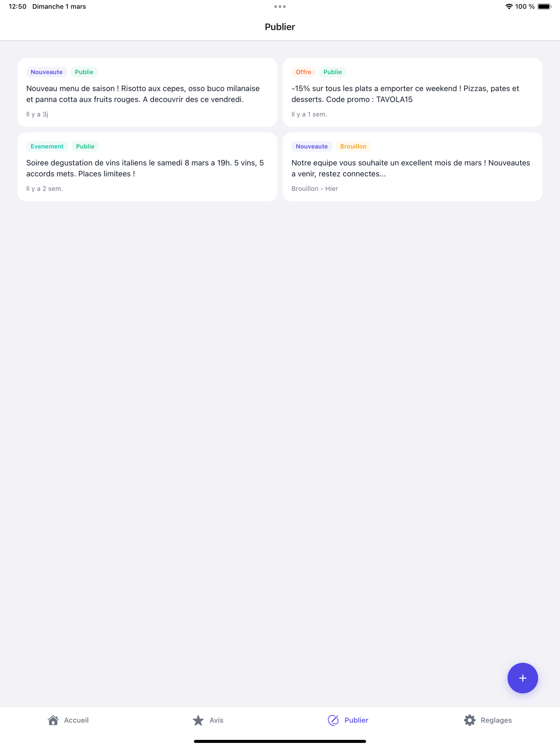560x747 pixels.
Task: Select the Offre badge on the promo post
Action: pos(303,72)
